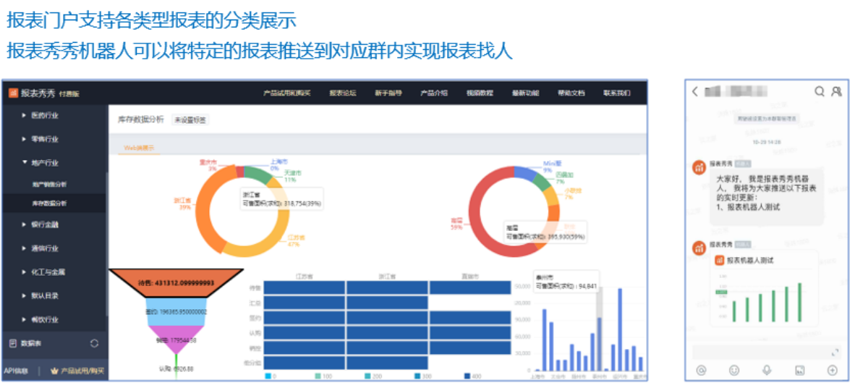
Task: Click the orange 待售 funnel segment
Action: pyautogui.click(x=176, y=282)
